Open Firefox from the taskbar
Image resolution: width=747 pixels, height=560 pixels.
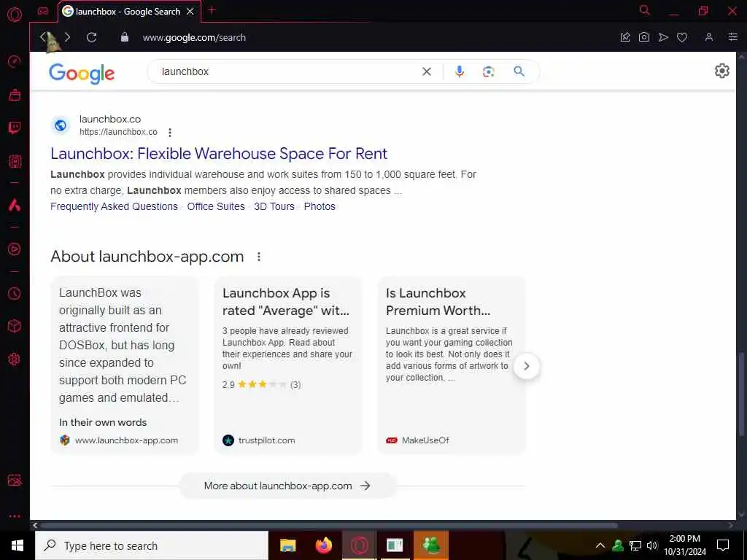pos(324,545)
